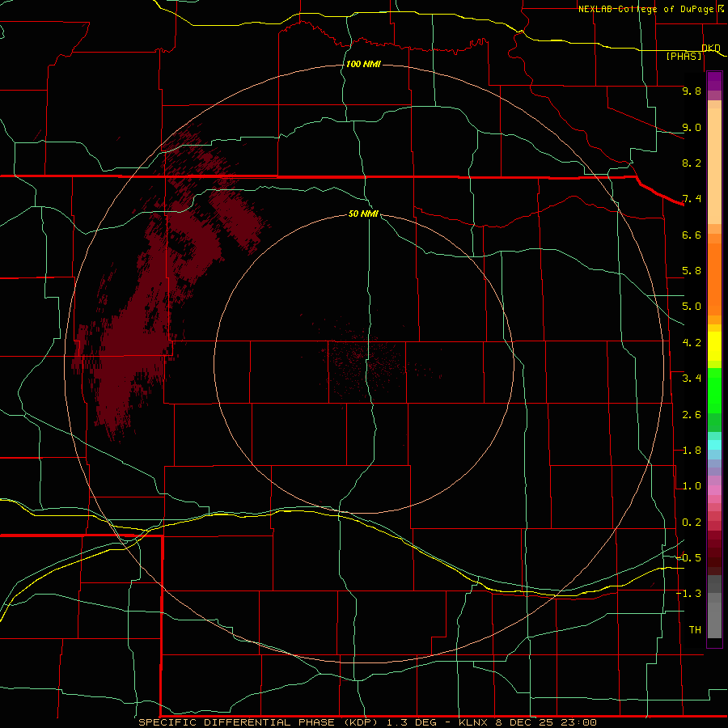This screenshot has height=728, width=728.
Task: Click the 5.8 scale value
Action: tap(692, 271)
